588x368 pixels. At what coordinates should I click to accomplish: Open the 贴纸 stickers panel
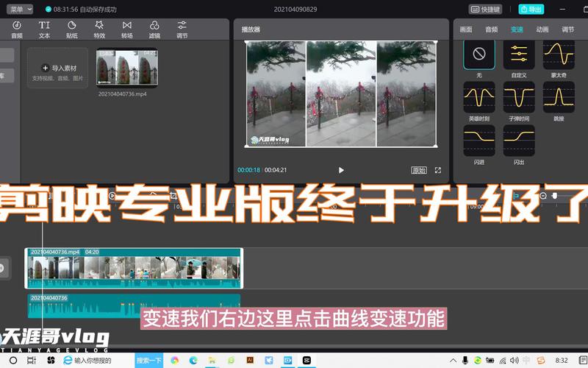[71, 29]
